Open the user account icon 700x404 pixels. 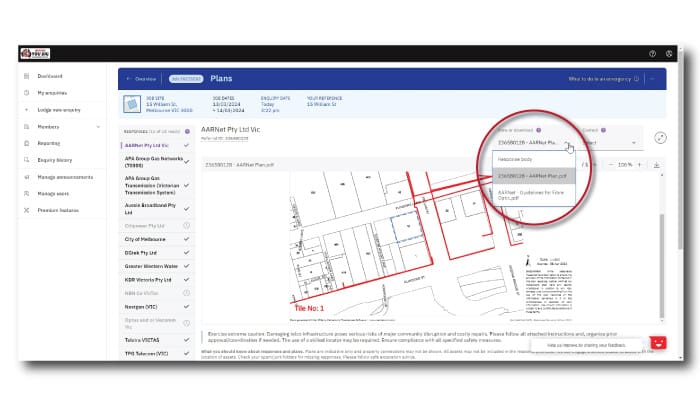(667, 53)
